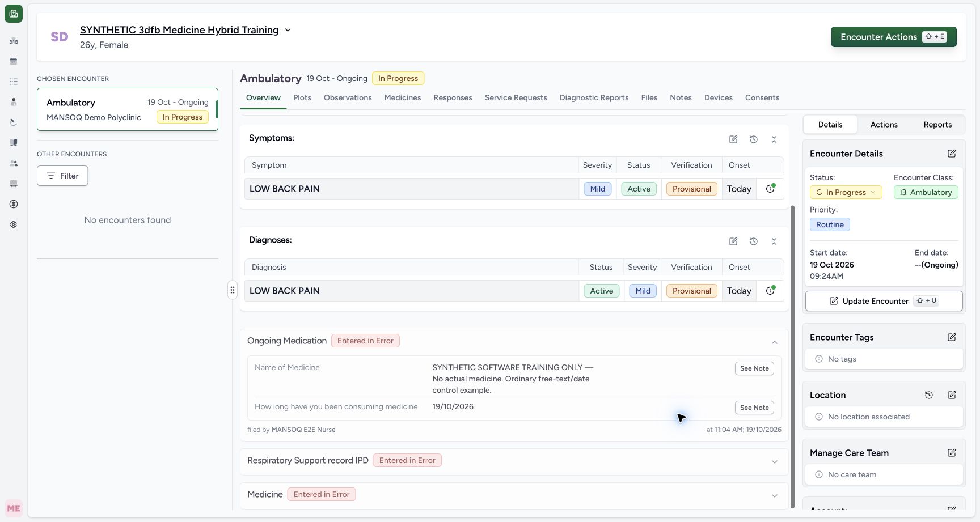Open the encounters Filter button
This screenshot has width=980, height=522.
click(62, 176)
